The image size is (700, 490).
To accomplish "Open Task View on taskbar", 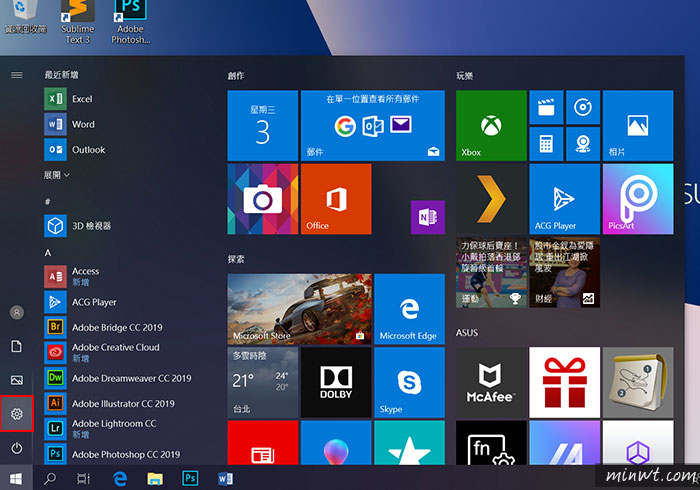I will click(x=83, y=478).
